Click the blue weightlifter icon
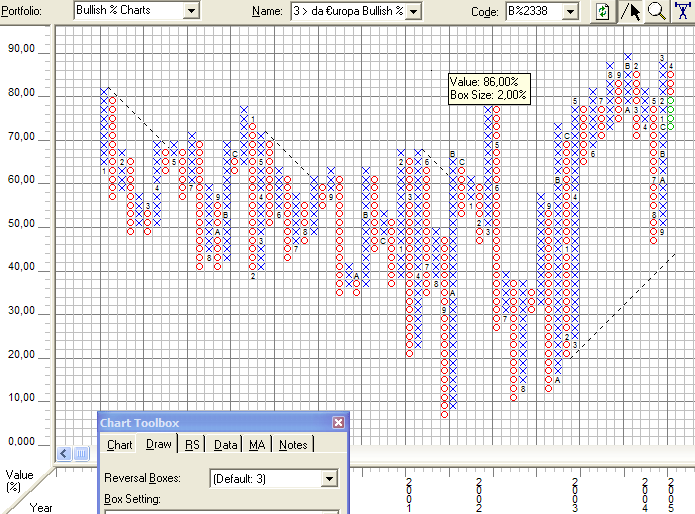 pyautogui.click(x=683, y=11)
